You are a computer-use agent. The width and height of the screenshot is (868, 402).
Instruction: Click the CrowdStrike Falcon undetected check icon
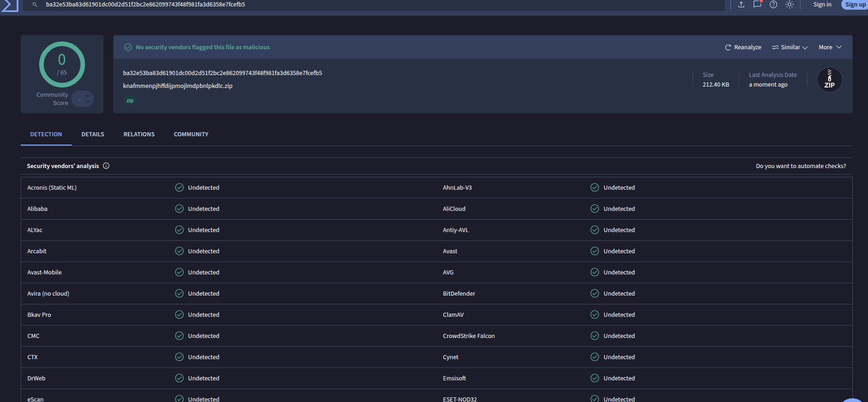click(595, 336)
